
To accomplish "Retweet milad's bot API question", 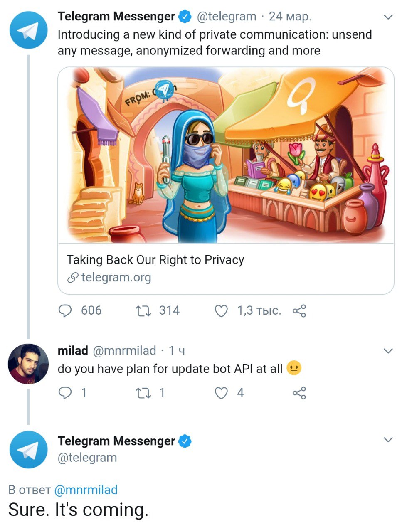I will [143, 393].
